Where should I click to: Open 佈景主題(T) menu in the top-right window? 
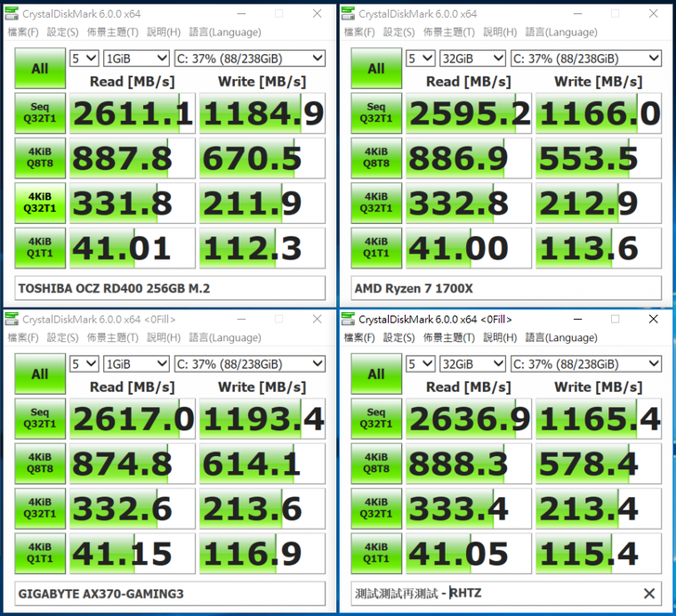point(448,32)
